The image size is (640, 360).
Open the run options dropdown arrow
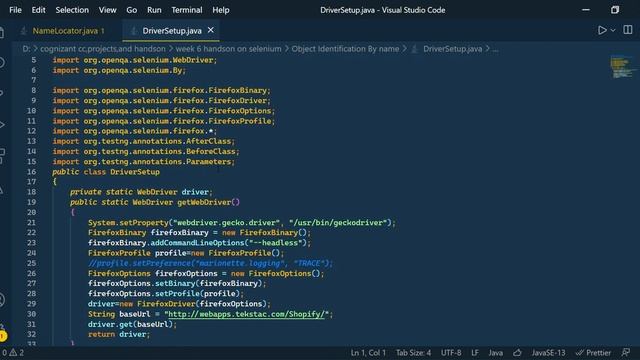pyautogui.click(x=613, y=30)
